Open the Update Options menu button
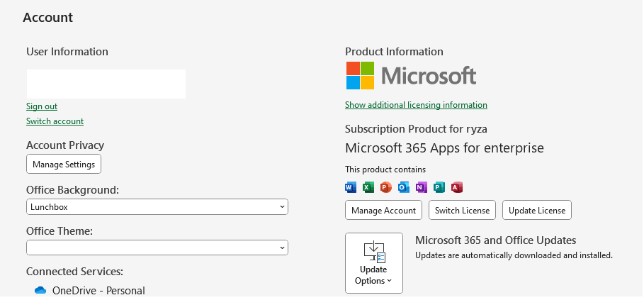The width and height of the screenshot is (644, 300). point(374,263)
